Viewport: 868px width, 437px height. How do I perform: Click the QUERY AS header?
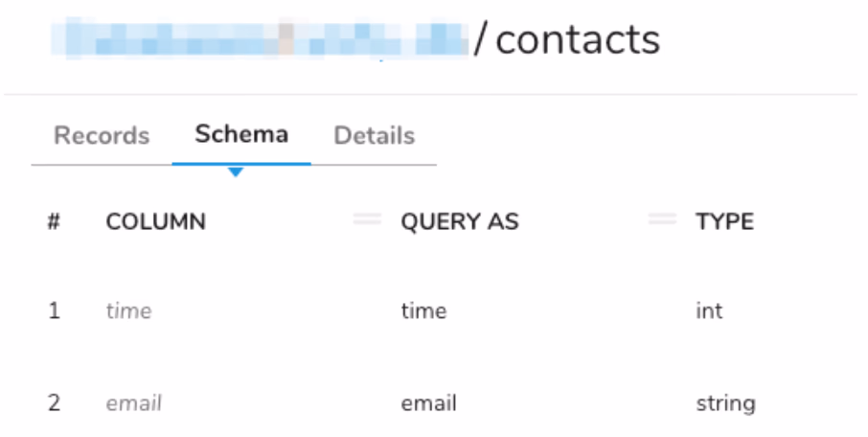459,222
